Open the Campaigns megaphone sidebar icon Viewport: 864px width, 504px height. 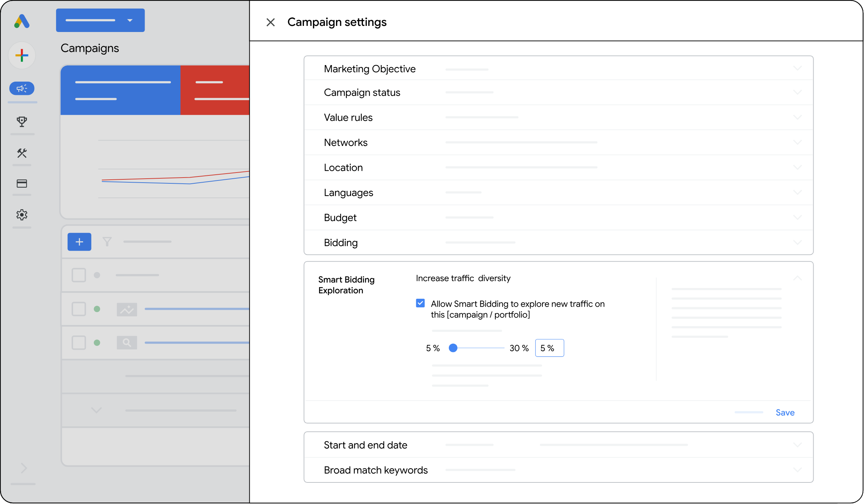[x=22, y=88]
